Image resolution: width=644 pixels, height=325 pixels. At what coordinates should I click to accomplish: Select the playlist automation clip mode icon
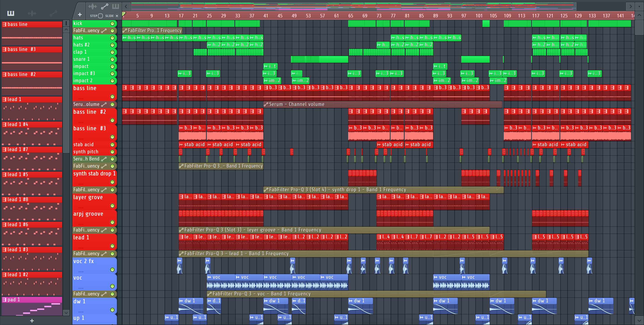(104, 6)
